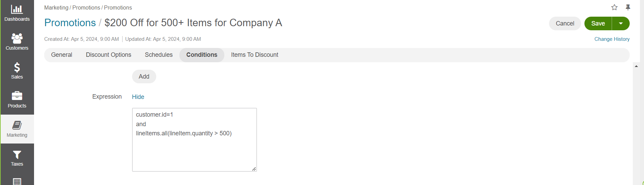Switch to Discount Options tab

click(x=109, y=55)
